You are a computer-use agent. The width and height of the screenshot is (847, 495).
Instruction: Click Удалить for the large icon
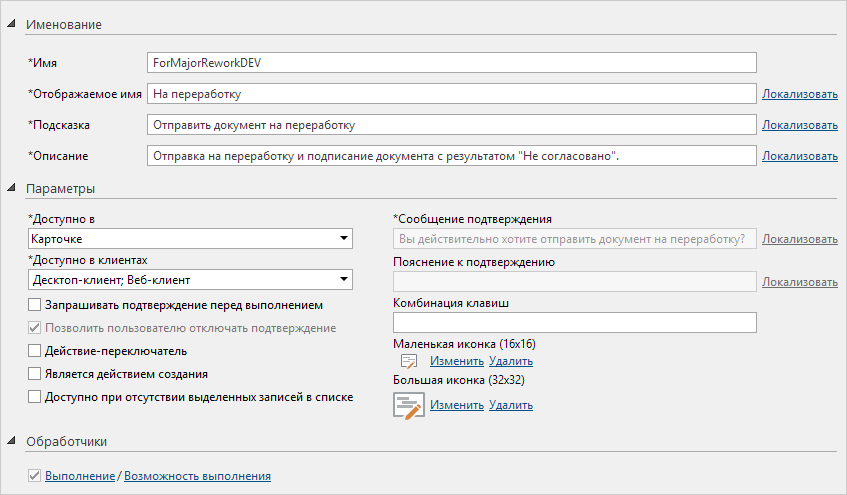point(511,405)
